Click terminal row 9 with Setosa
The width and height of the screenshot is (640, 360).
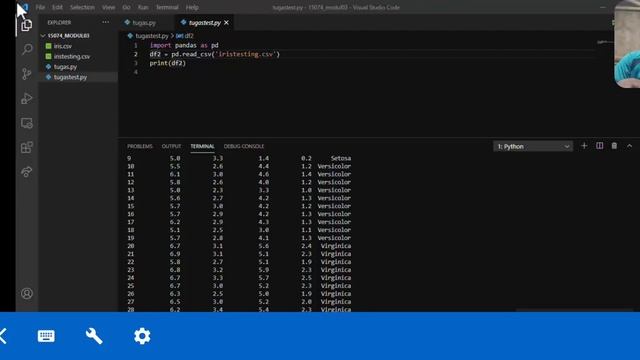click(239, 158)
